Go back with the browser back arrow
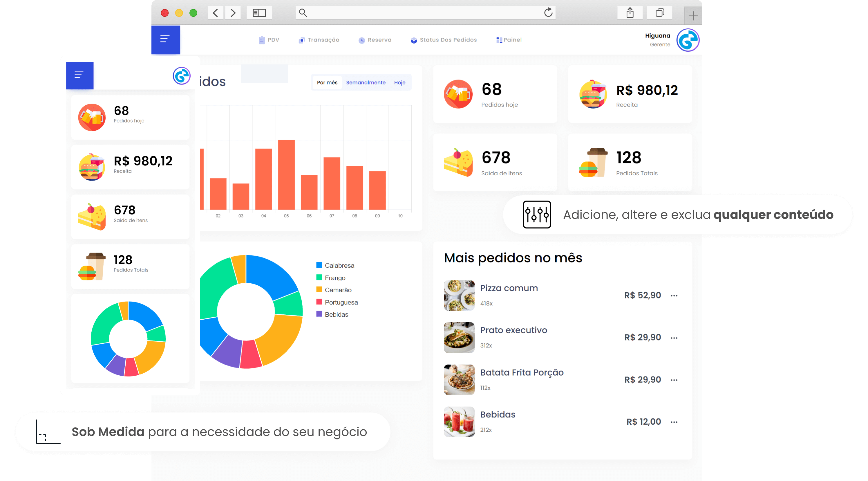This screenshot has width=868, height=481. pos(216,13)
